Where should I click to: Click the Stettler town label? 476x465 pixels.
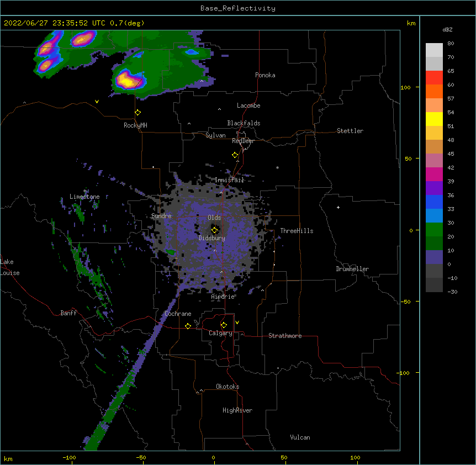click(x=350, y=131)
